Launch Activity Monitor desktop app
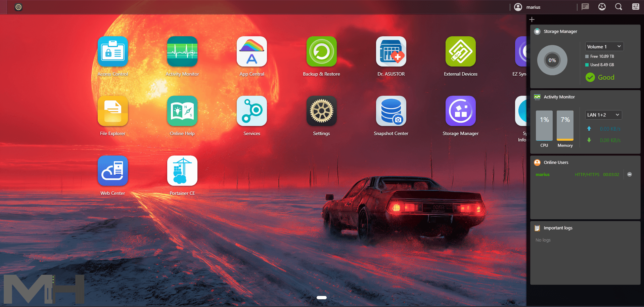The image size is (644, 307). (182, 51)
